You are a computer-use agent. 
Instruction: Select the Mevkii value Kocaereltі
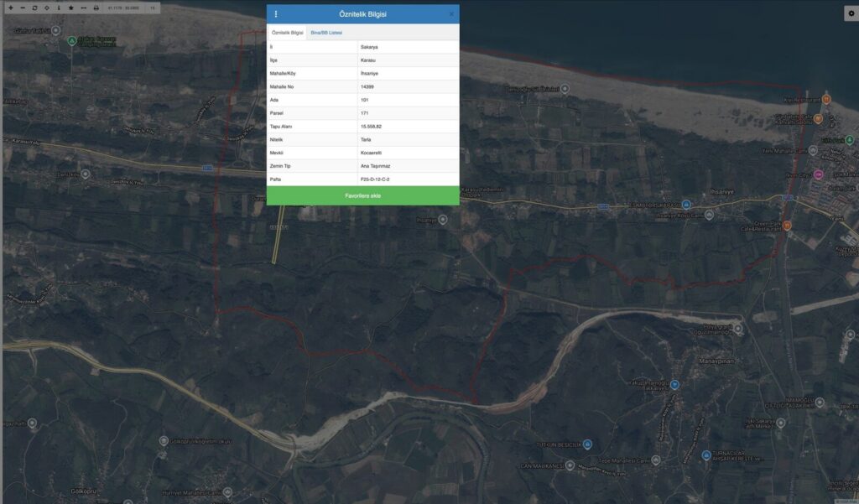pyautogui.click(x=371, y=153)
